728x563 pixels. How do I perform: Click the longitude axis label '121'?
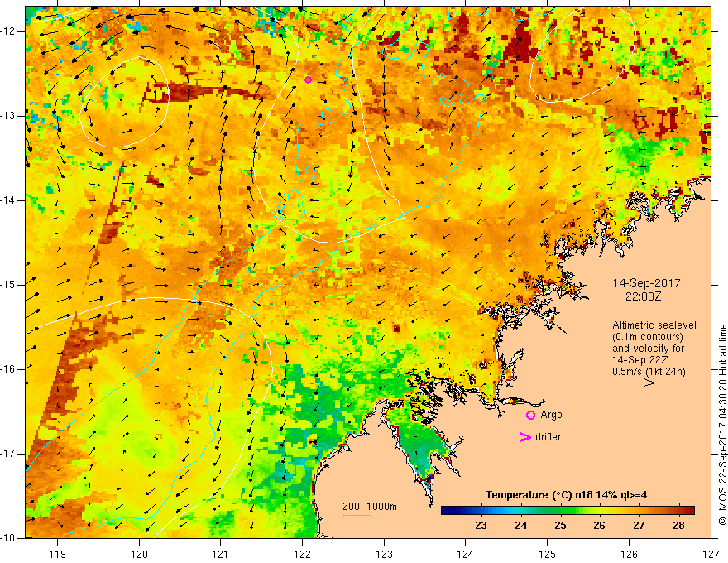point(221,554)
